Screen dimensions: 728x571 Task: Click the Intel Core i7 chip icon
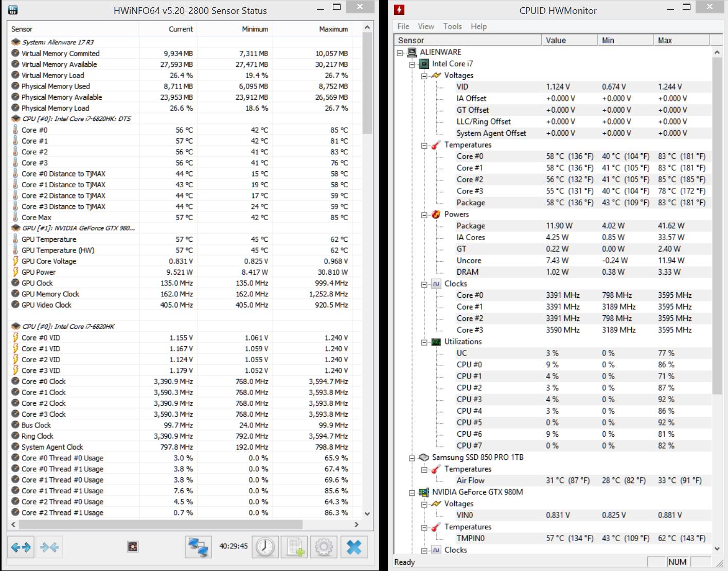click(424, 64)
